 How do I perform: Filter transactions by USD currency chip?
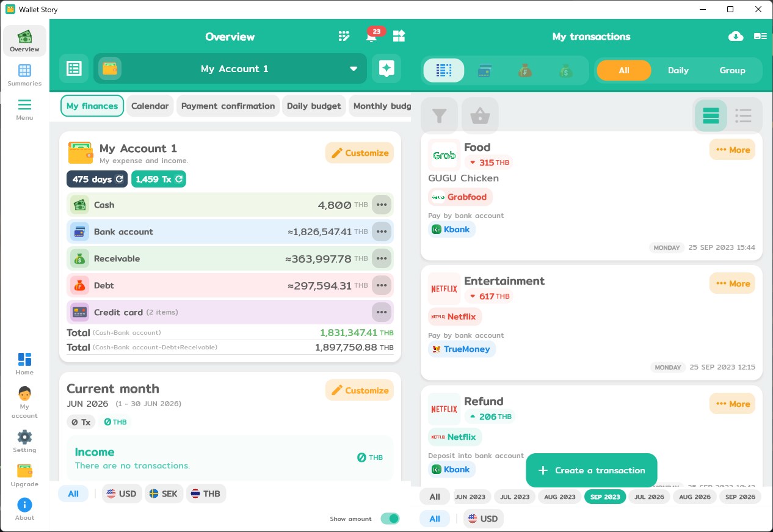click(x=483, y=519)
